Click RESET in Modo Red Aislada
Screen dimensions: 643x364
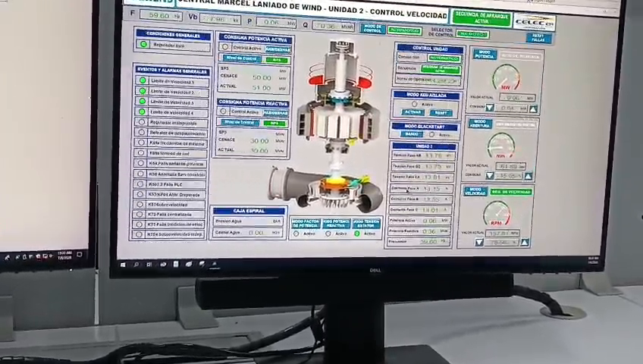(x=441, y=112)
